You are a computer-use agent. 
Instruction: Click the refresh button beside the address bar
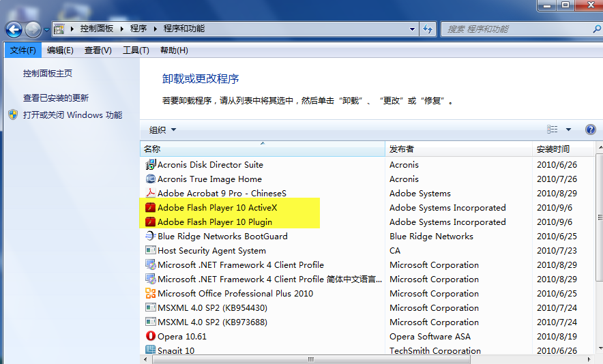(428, 29)
